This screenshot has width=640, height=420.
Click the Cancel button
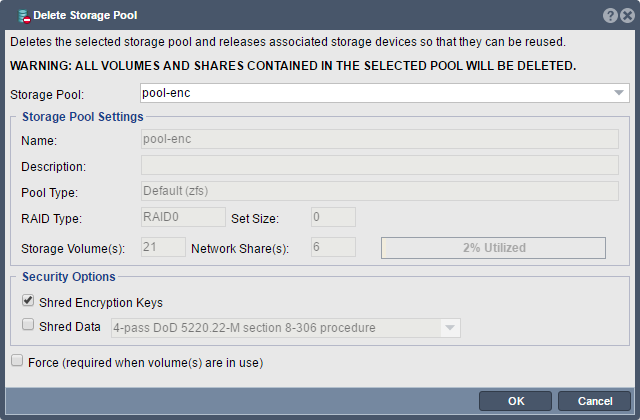coord(594,401)
